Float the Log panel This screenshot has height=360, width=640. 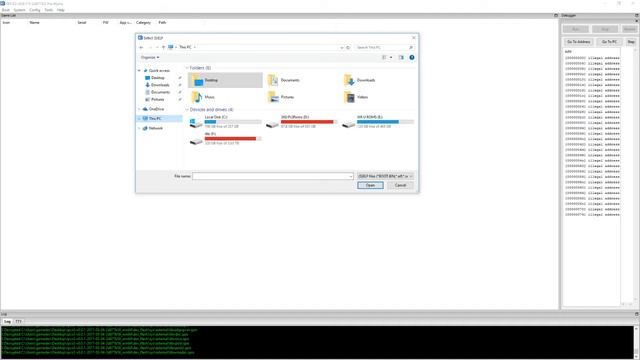point(636,314)
